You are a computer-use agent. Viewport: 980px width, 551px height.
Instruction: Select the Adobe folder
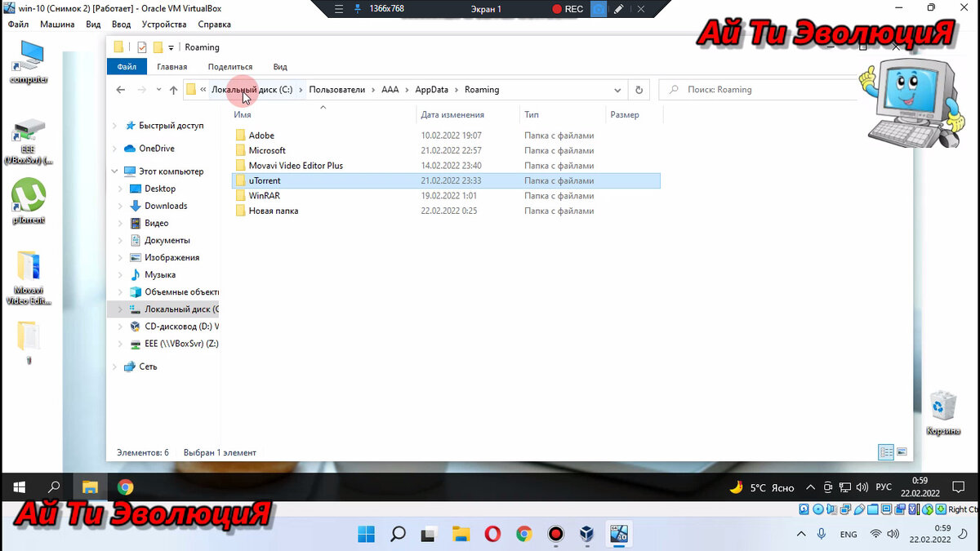(261, 136)
